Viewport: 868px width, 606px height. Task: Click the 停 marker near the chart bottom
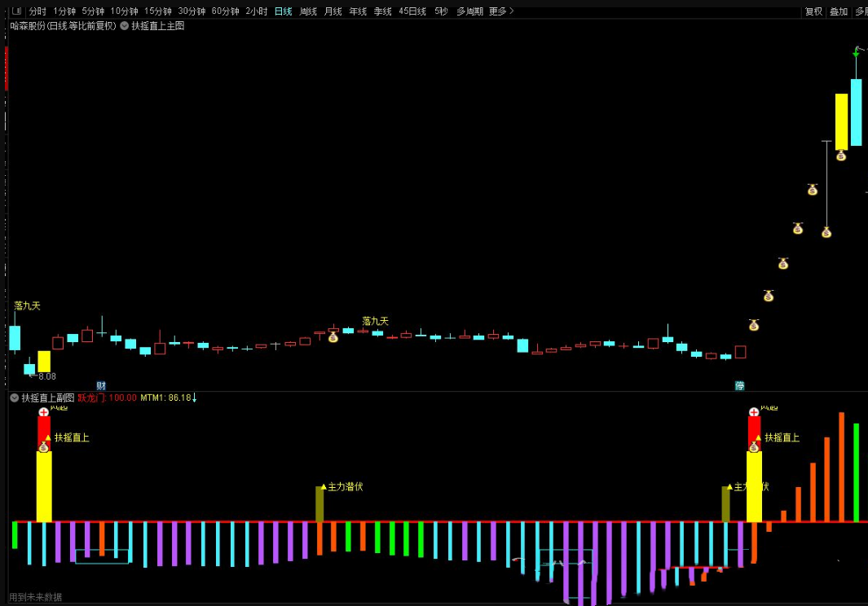coord(739,385)
